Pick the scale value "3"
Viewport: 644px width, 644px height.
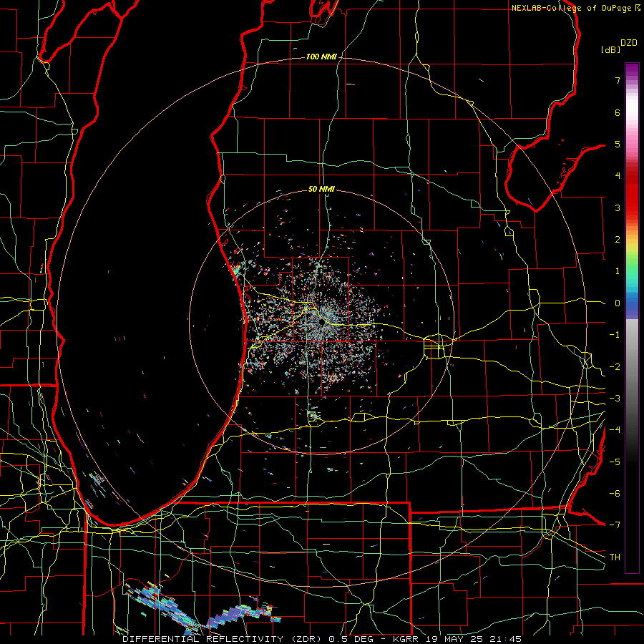point(618,208)
